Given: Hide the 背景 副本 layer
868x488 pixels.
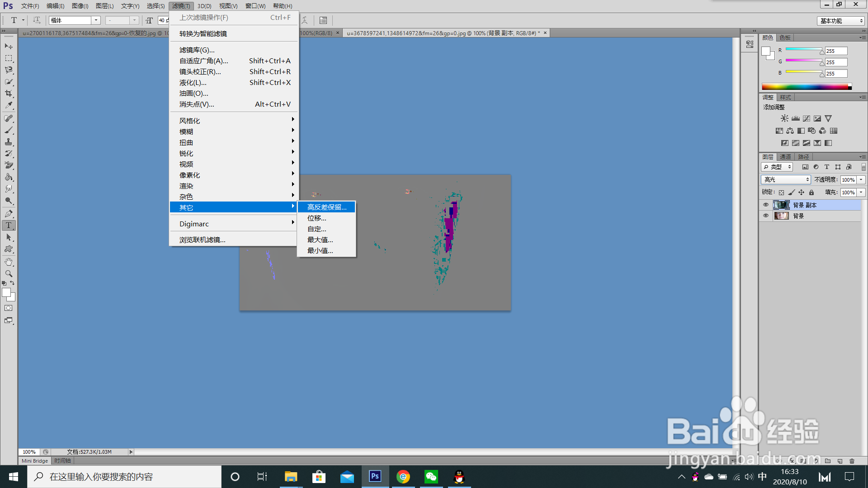Looking at the screenshot, I should 766,205.
